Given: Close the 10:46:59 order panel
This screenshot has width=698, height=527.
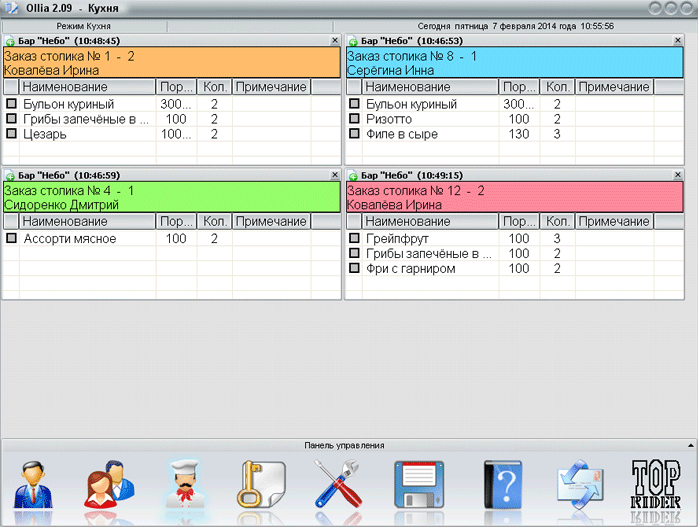Looking at the screenshot, I should point(335,175).
